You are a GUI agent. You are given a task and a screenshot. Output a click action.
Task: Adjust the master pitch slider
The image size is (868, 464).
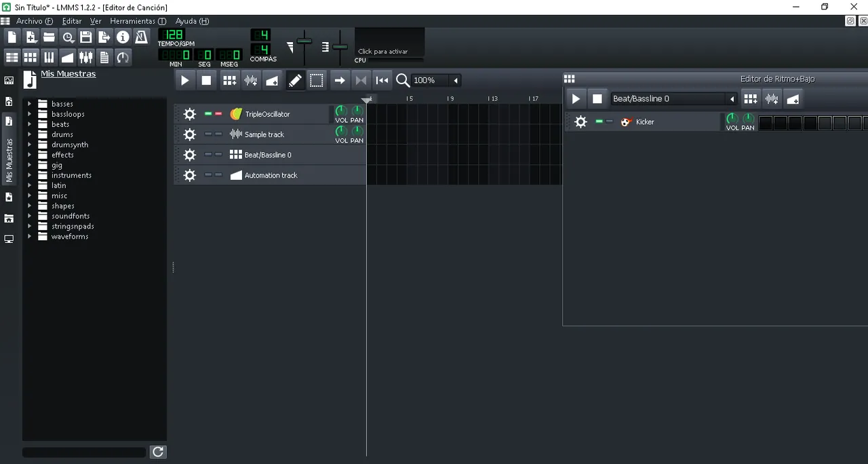(340, 46)
